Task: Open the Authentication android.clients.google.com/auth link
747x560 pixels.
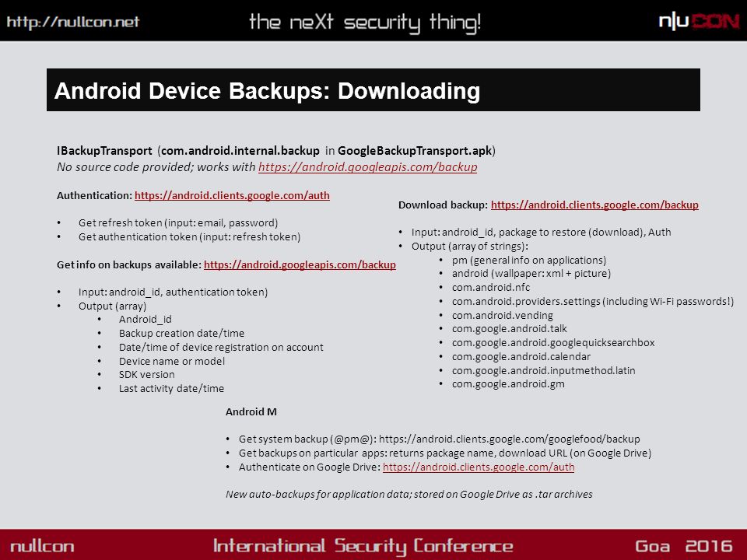Action: pyautogui.click(x=232, y=195)
